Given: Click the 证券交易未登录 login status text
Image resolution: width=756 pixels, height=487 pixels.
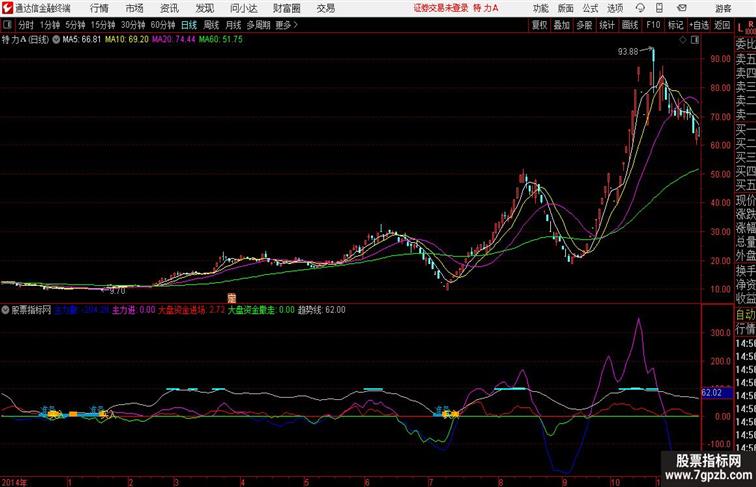Looking at the screenshot, I should tap(441, 8).
